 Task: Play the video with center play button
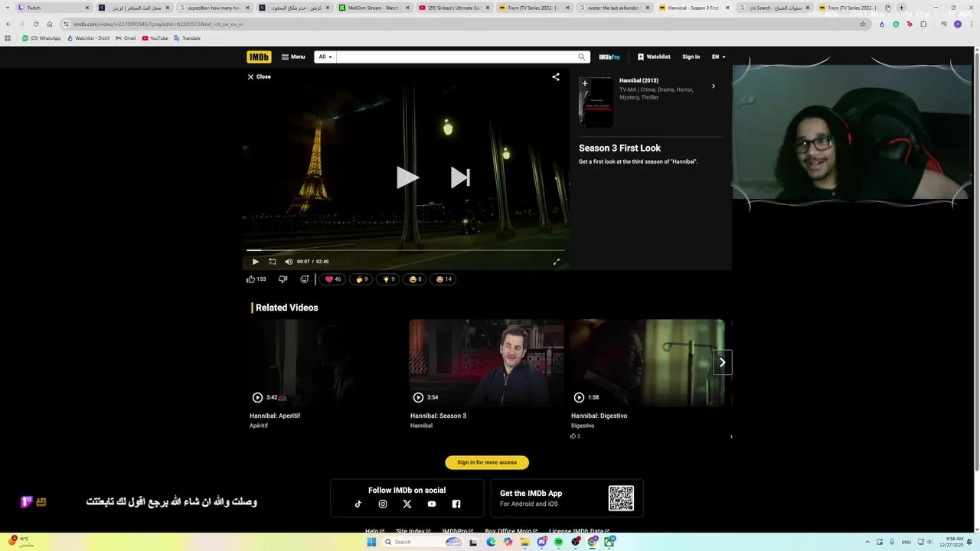click(407, 178)
